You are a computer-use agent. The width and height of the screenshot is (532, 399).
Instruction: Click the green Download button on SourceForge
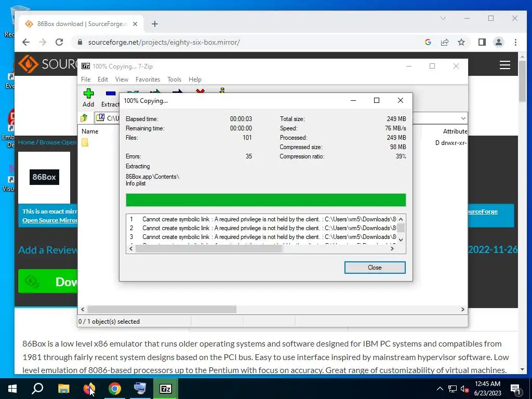coord(48,281)
